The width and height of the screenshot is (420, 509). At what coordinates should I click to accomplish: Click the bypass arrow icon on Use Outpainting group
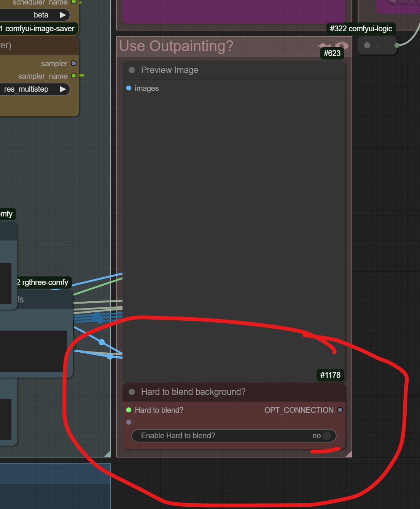pos(324,46)
